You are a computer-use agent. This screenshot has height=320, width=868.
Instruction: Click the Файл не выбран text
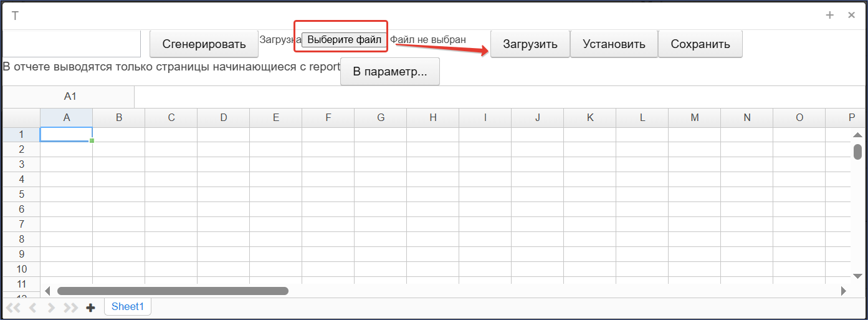pyautogui.click(x=428, y=40)
